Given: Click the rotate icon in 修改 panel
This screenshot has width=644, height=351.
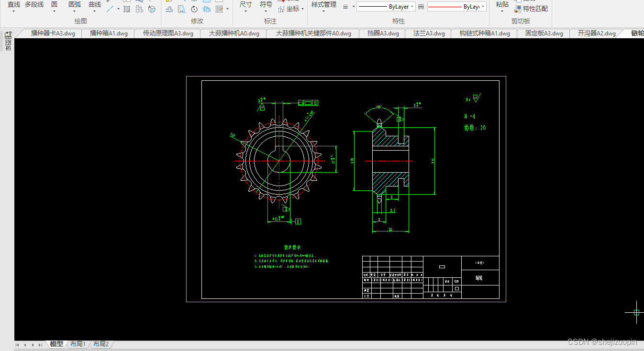Looking at the screenshot, I should 194,9.
